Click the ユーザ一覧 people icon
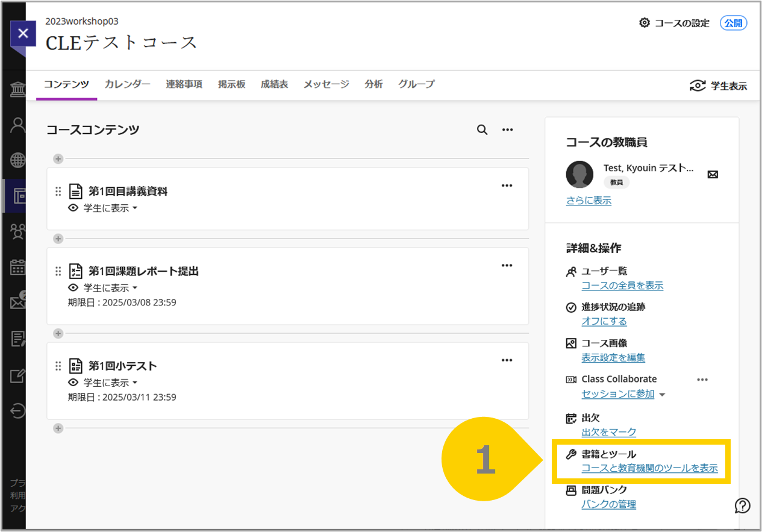This screenshot has height=532, width=762. tap(571, 272)
